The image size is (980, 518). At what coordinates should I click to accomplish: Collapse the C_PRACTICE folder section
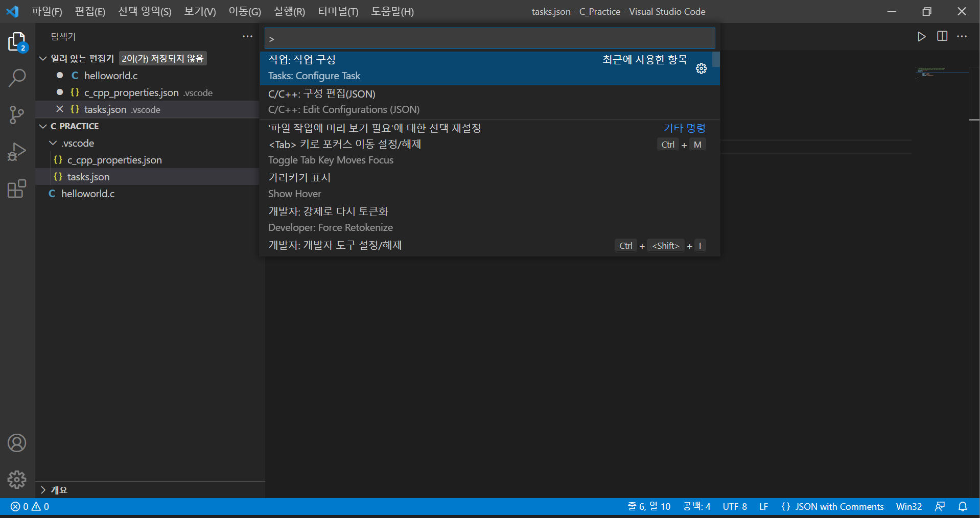pos(43,126)
